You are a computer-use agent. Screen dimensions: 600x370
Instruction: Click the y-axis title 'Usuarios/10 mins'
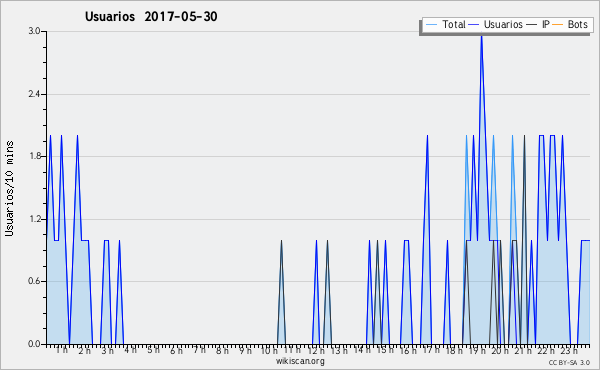tap(9, 188)
